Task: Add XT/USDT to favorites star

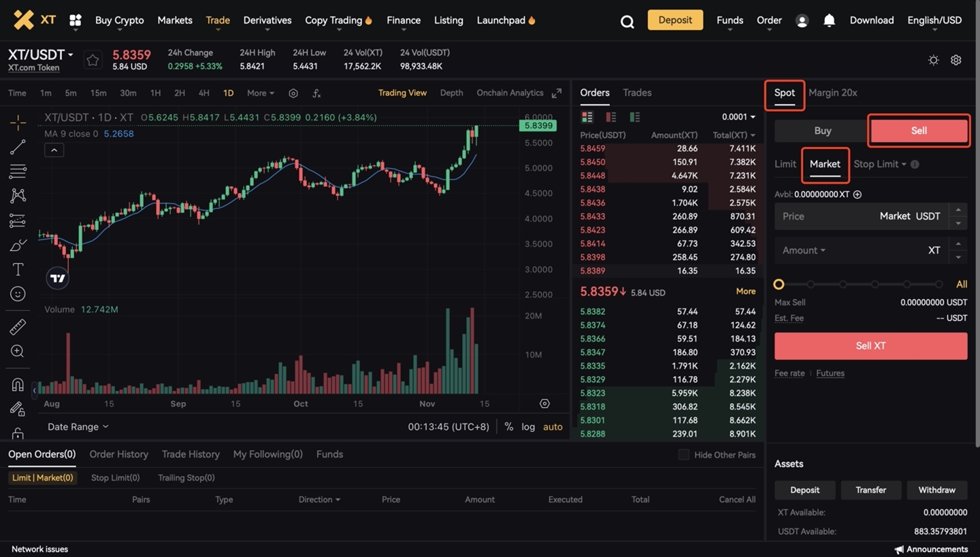Action: click(93, 61)
